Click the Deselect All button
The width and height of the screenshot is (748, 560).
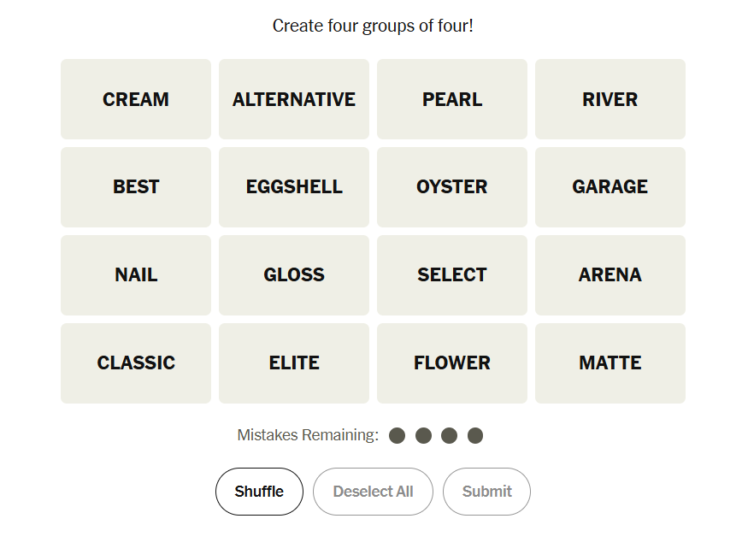click(x=373, y=492)
